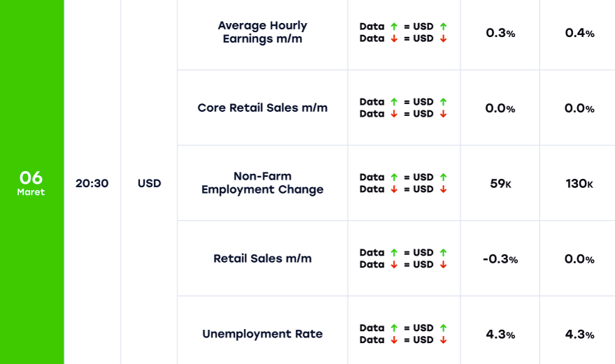The image size is (615, 364).
Task: Click the USD currency cell
Action: [149, 184]
